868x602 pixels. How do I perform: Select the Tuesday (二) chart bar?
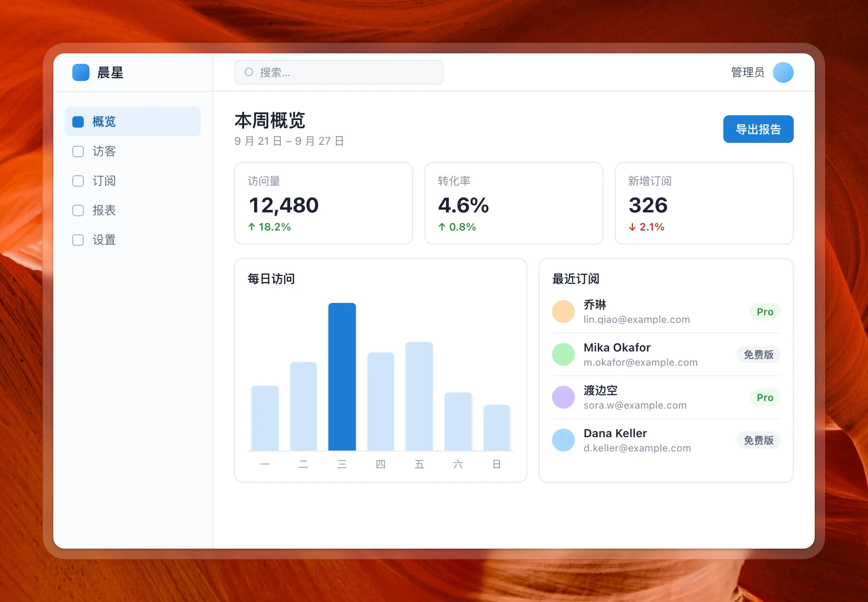304,406
